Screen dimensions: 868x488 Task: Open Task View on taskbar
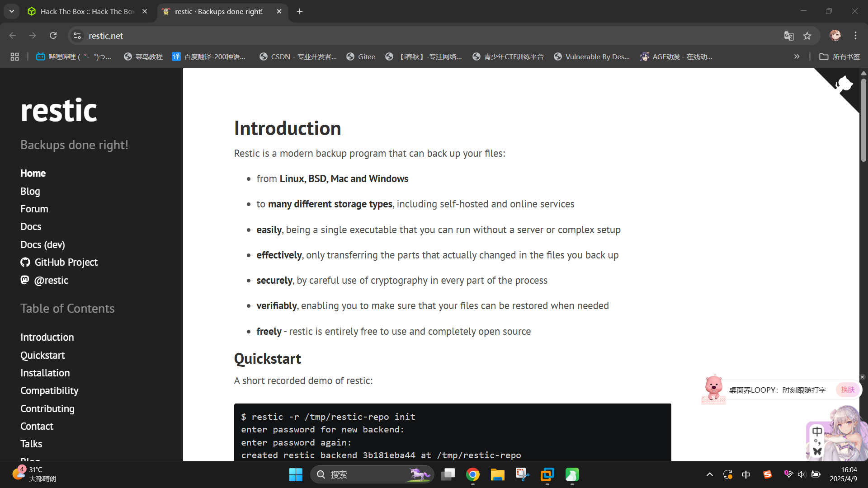[448, 474]
